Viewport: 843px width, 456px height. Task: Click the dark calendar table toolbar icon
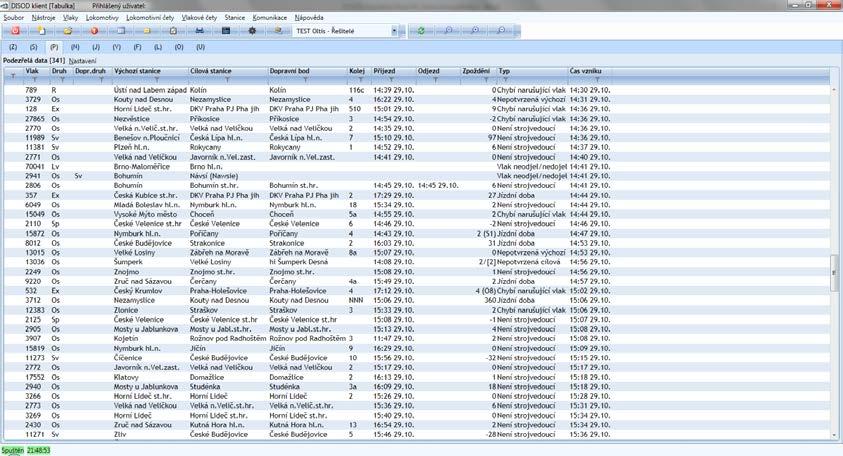tap(226, 31)
